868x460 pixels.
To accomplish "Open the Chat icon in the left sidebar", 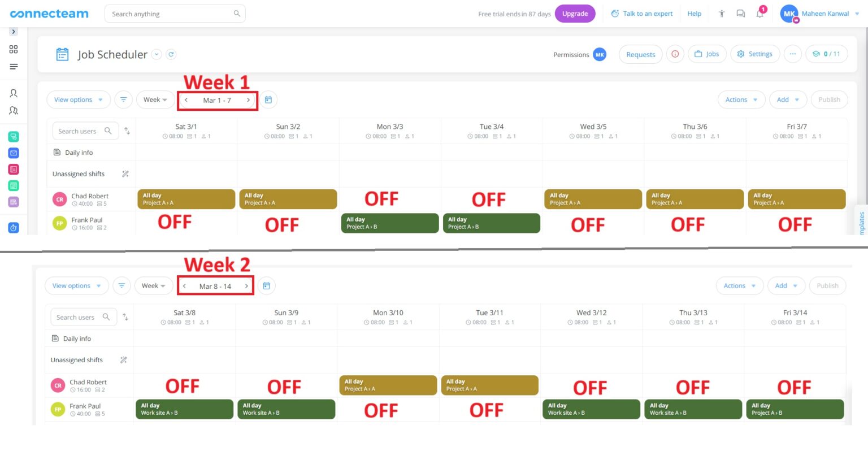I will (x=14, y=137).
